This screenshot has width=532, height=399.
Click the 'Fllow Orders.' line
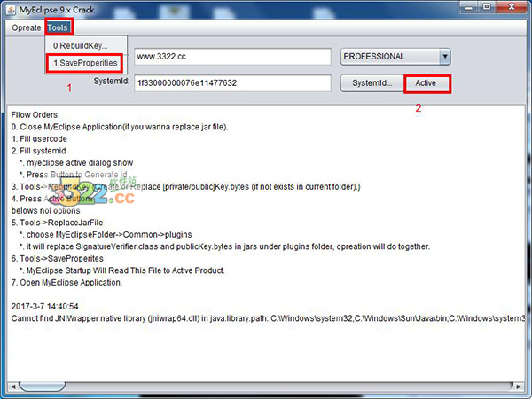pyautogui.click(x=35, y=115)
